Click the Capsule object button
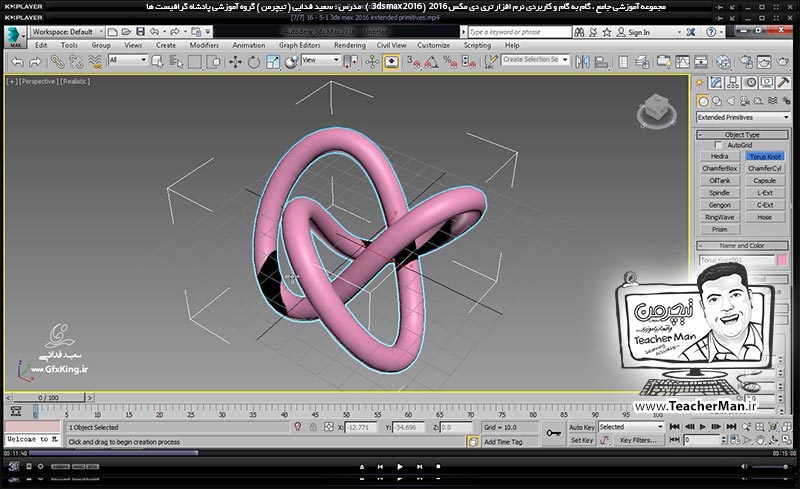Image resolution: width=800 pixels, height=489 pixels. pos(765,181)
